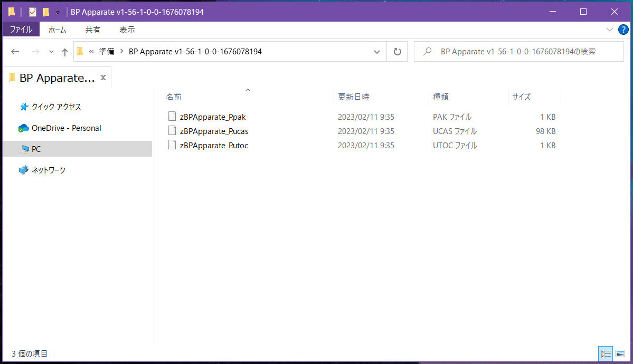Close the BP Apparate... folder tab
Viewport: 633px width, 364px height.
point(103,78)
